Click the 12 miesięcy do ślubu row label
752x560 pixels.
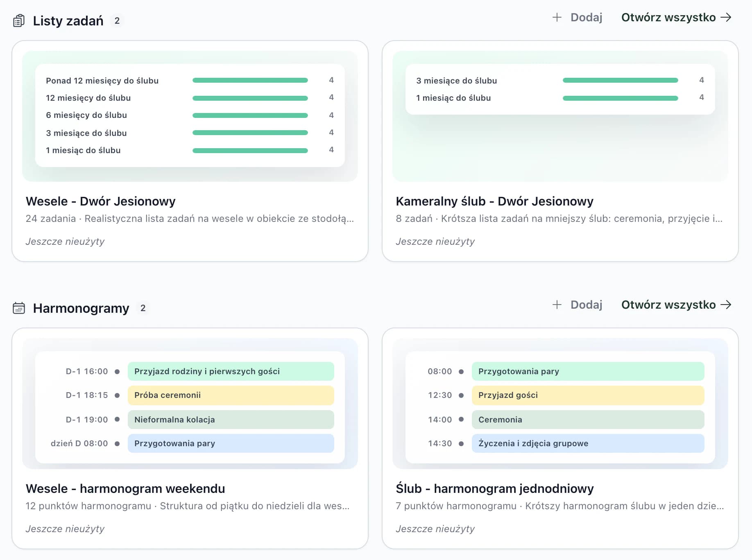coord(88,98)
